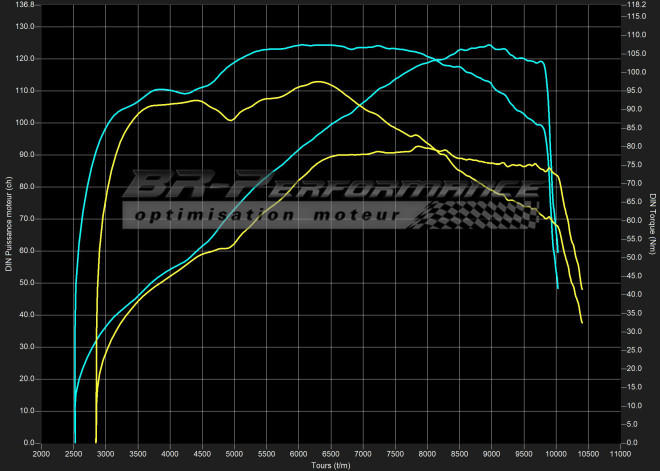Viewport: 660px width, 471px height.
Task: Select the 50.0 label on the left power axis
Action: (25, 283)
